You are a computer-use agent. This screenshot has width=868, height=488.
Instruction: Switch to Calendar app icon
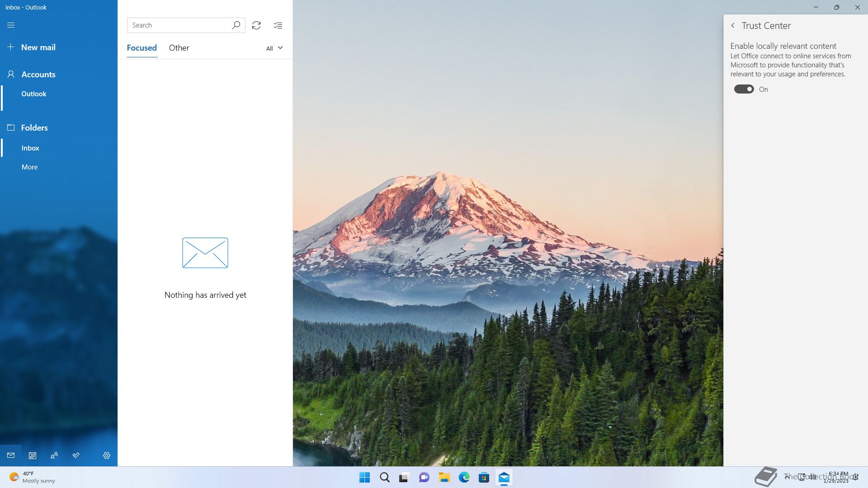(33, 455)
